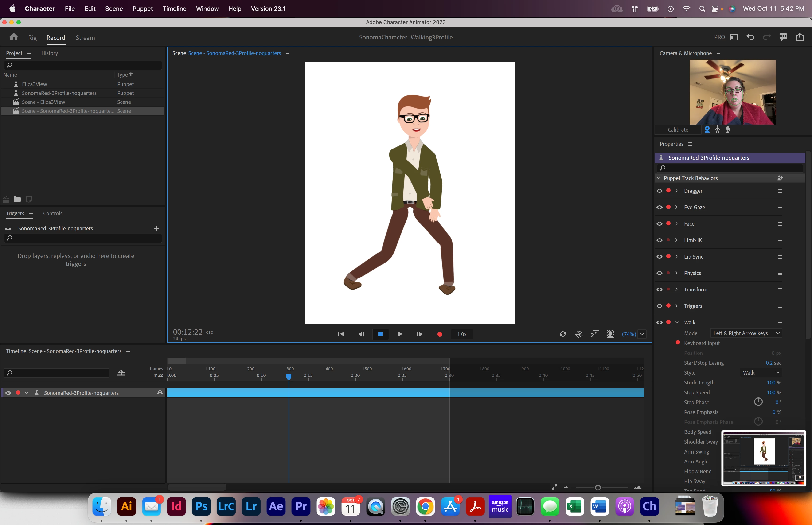Viewport: 812px width, 525px height.
Task: Click refresh scene icon near zoom
Action: tap(562, 334)
